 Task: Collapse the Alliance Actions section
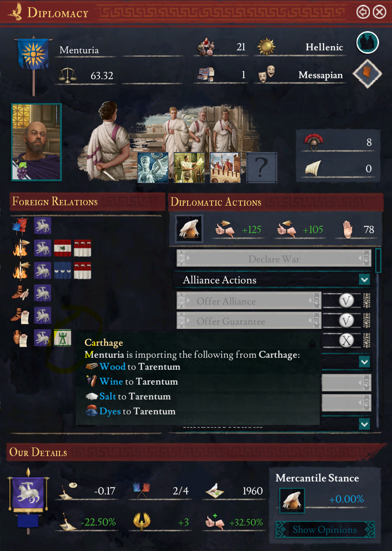click(x=365, y=280)
